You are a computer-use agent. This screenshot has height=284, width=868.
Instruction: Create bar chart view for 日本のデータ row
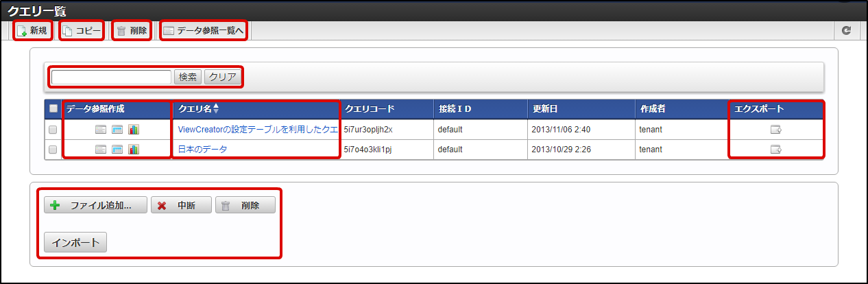134,149
